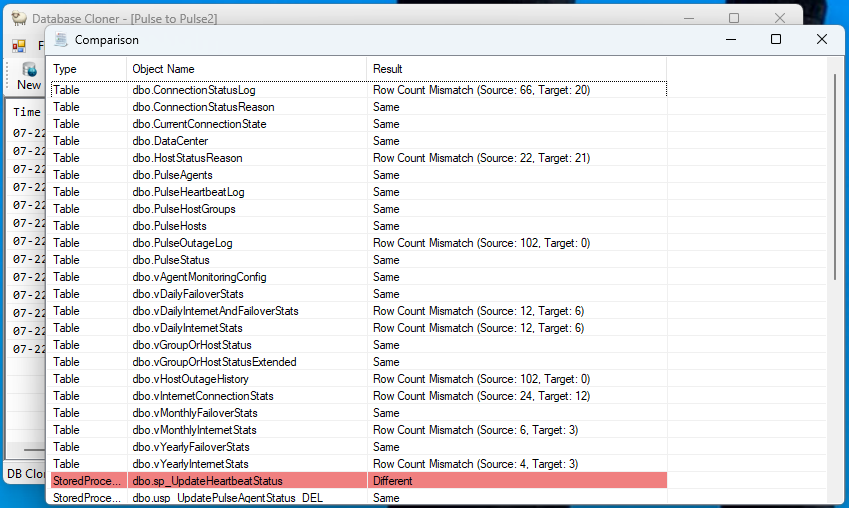Click 'Row Count Mismatch (Source: 22, Target: 21)'
This screenshot has width=849, height=508.
(481, 158)
